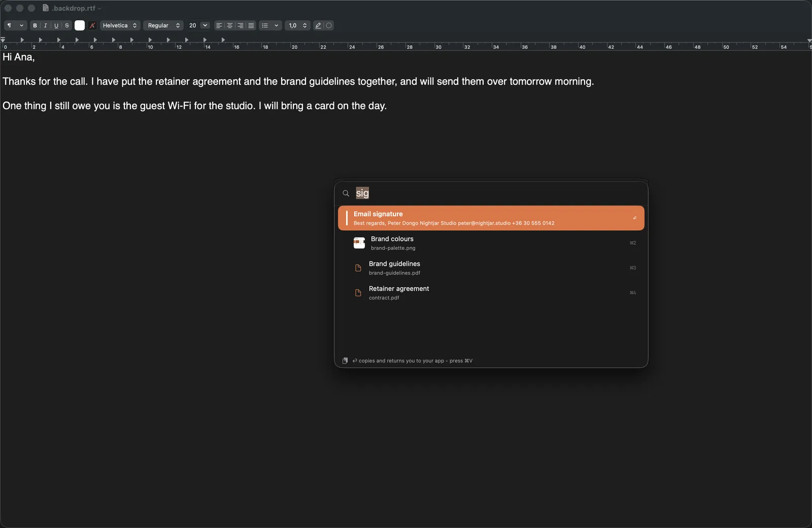
Task: Toggle underline formatting
Action: click(56, 25)
